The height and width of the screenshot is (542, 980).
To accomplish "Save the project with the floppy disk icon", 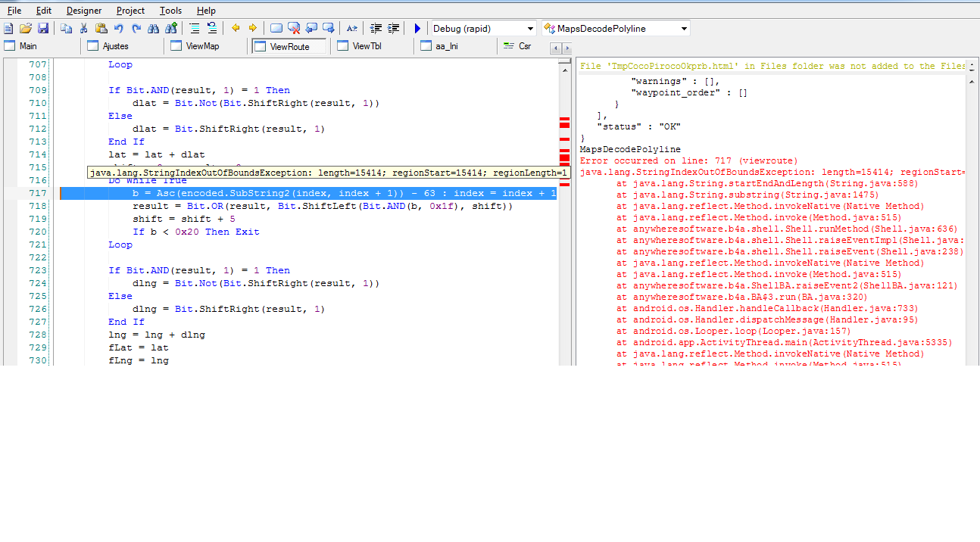I will 43,28.
